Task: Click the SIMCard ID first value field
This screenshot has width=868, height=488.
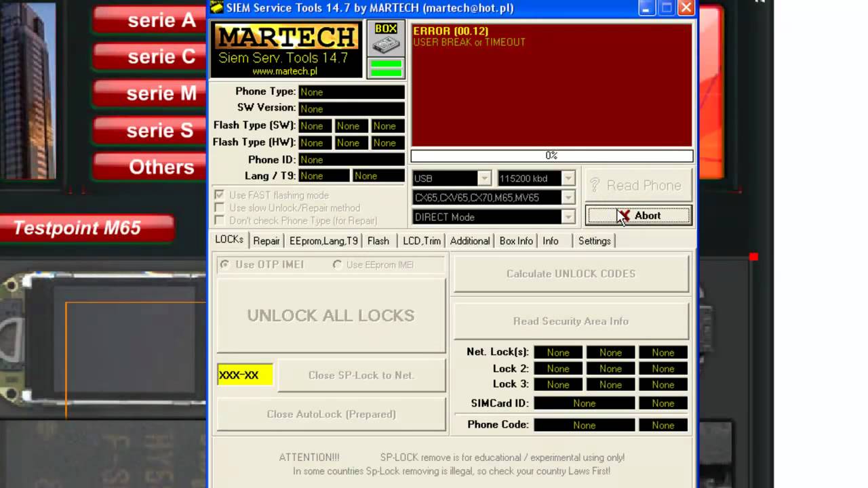Action: pyautogui.click(x=584, y=403)
